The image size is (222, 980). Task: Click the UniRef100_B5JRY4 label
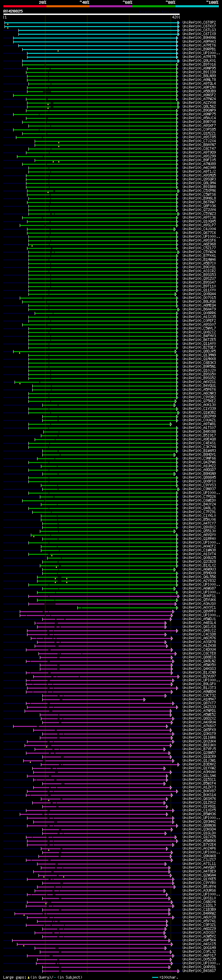(x=199, y=887)
